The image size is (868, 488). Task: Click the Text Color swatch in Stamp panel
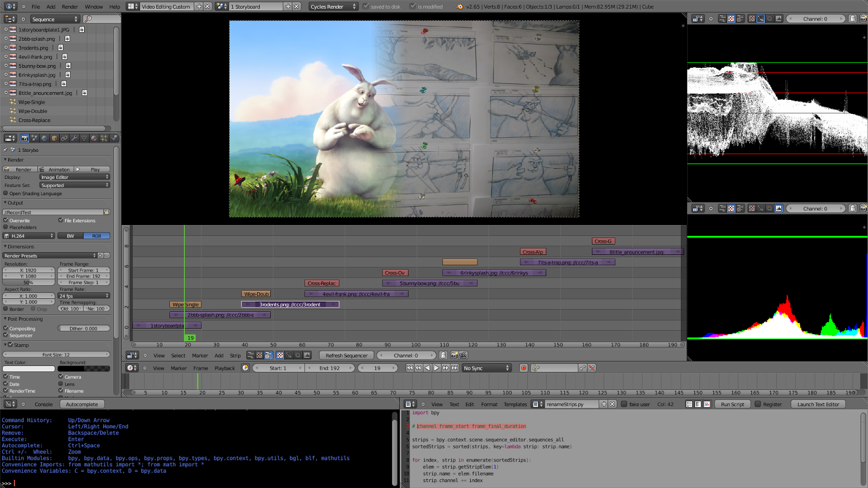(x=28, y=369)
